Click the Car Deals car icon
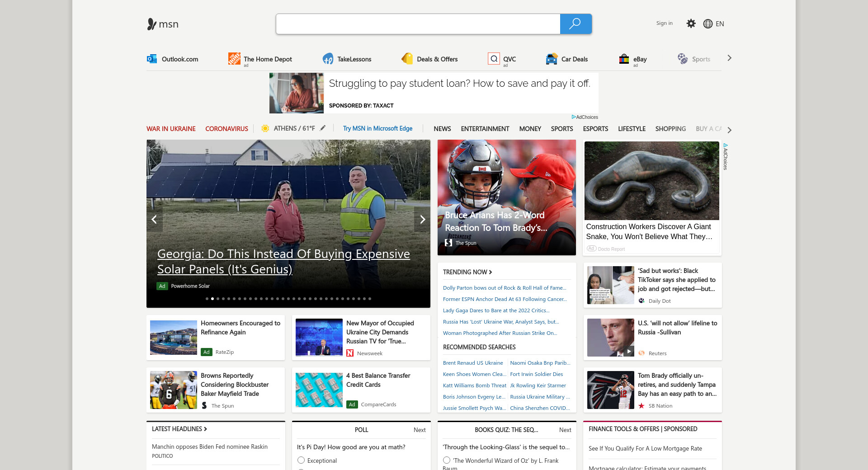Screen dimensions: 868x470 pyautogui.click(x=552, y=59)
